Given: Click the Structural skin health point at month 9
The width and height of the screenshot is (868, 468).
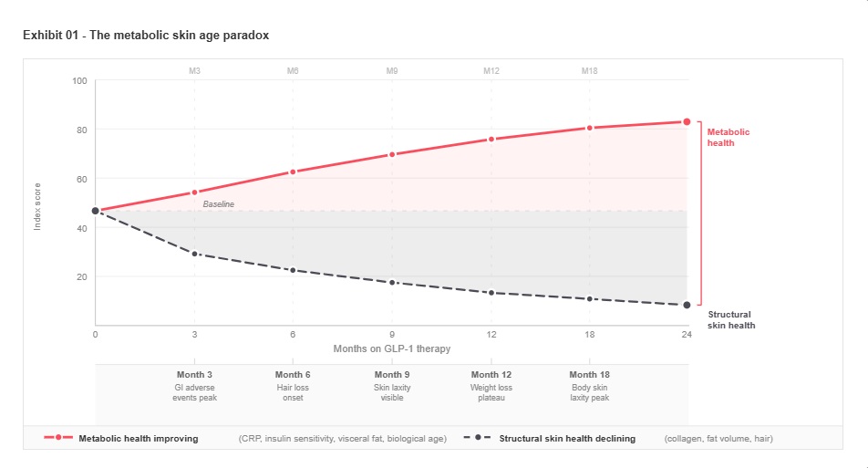Looking at the screenshot, I should tap(392, 283).
